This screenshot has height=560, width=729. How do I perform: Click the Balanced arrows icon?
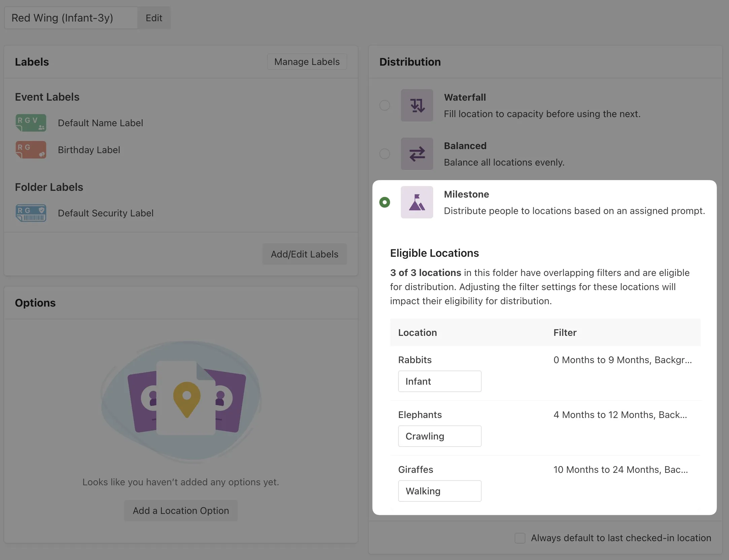pyautogui.click(x=417, y=154)
